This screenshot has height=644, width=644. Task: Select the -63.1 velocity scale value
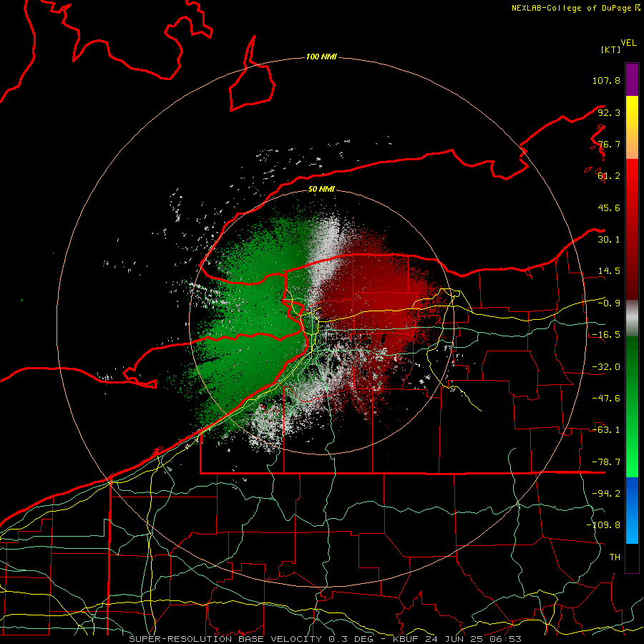tap(606, 430)
